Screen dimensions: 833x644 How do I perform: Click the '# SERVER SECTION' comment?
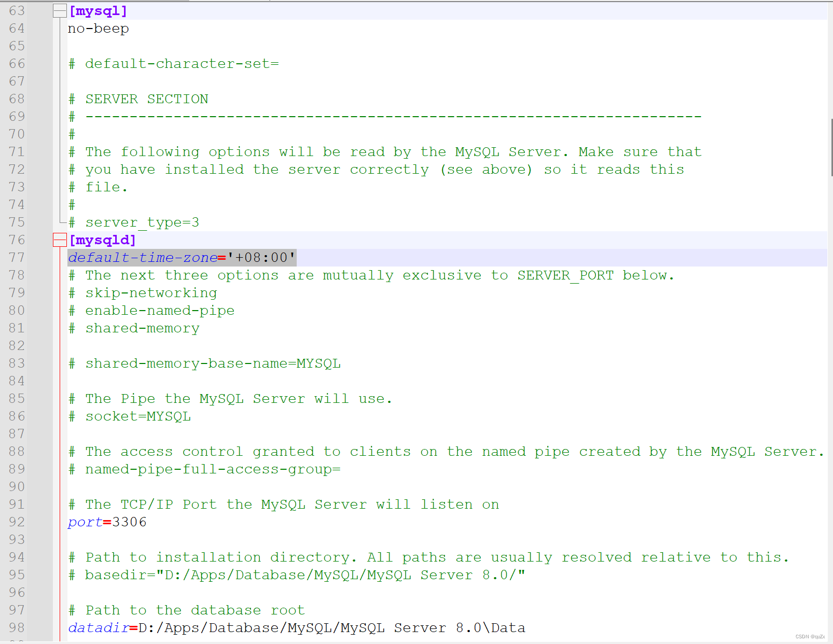(x=138, y=99)
